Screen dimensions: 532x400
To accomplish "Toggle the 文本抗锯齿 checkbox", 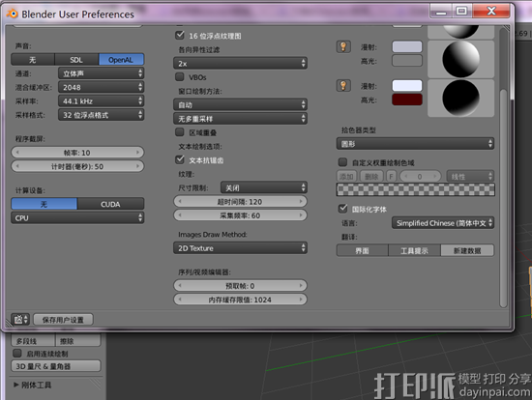I will [180, 159].
